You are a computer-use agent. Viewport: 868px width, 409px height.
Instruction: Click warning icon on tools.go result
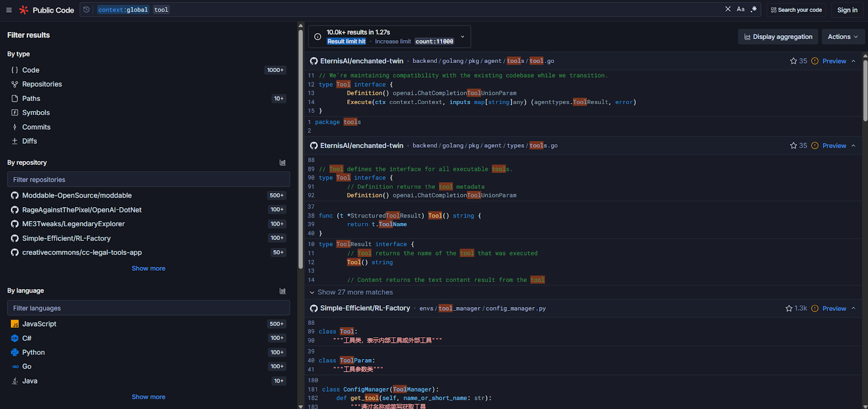click(x=814, y=145)
